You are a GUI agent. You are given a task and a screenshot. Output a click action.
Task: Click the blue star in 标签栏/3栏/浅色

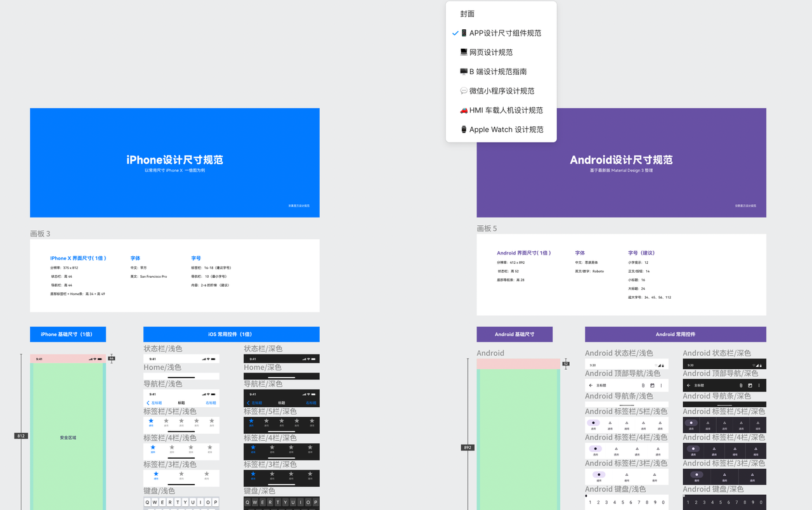[x=156, y=474]
